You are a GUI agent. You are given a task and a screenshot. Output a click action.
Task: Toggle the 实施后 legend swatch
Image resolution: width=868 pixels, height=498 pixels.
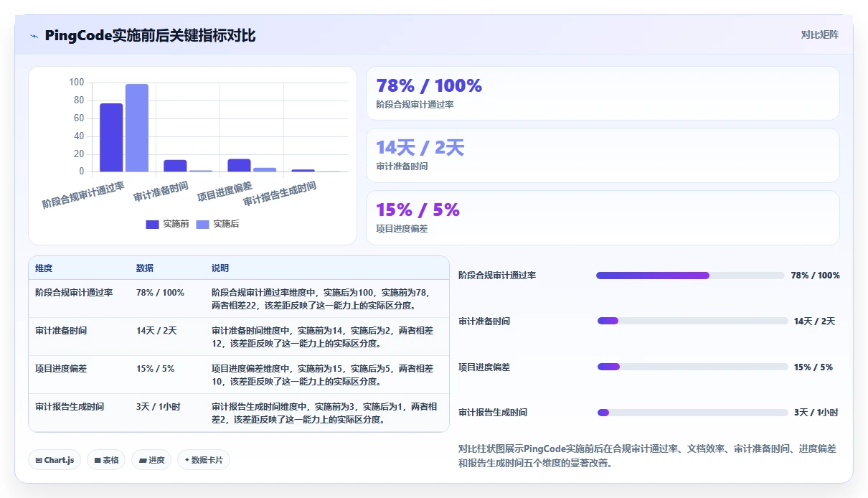click(202, 224)
